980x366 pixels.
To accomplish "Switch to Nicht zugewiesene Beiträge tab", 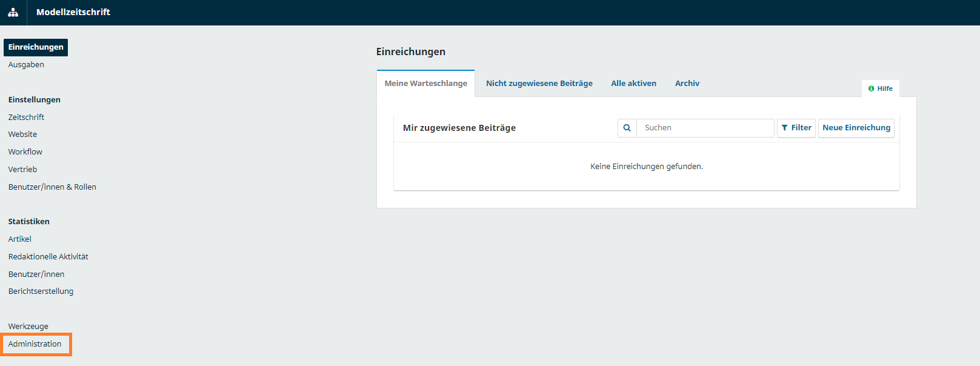I will coord(539,84).
